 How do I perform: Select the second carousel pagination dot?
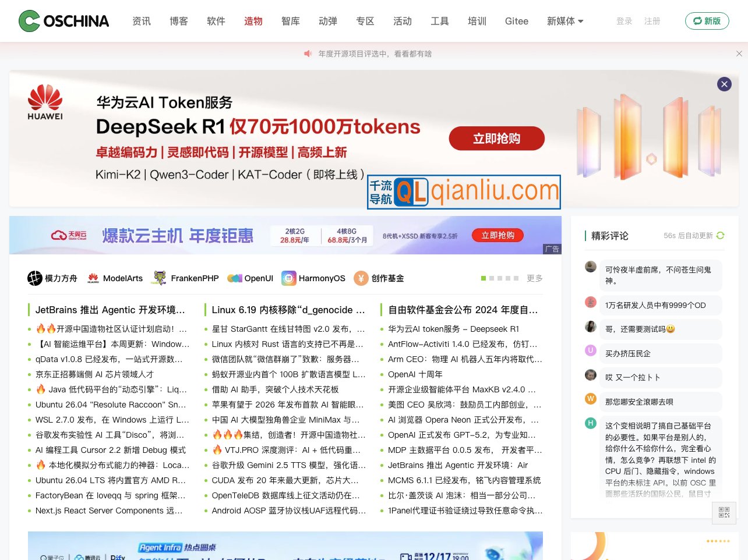tap(491, 278)
